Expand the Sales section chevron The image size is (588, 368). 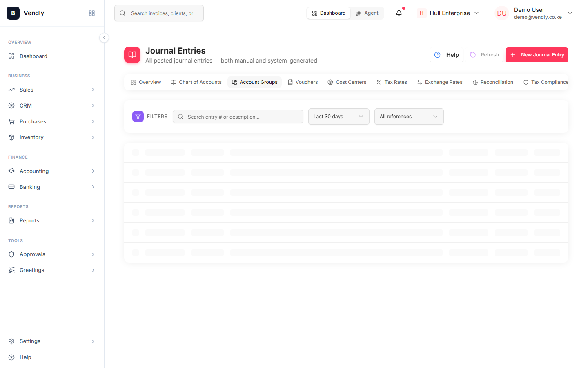click(x=93, y=90)
